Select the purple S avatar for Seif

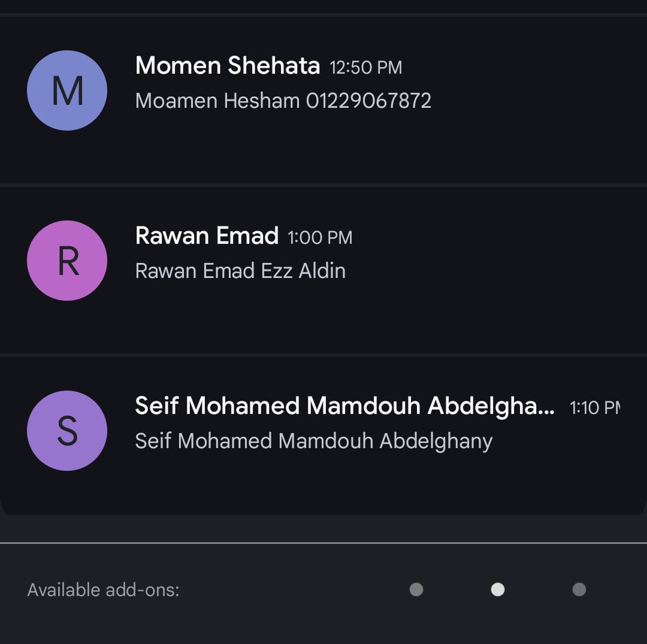tap(67, 431)
